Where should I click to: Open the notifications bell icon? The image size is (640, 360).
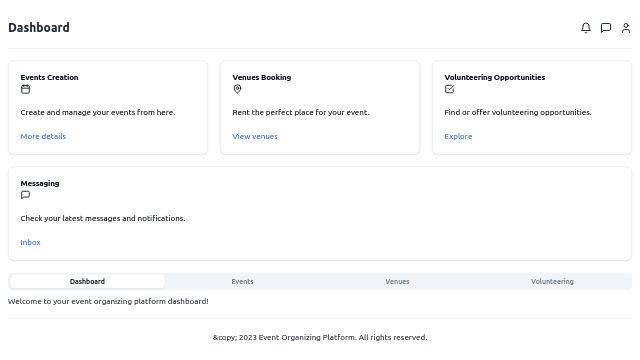click(586, 28)
